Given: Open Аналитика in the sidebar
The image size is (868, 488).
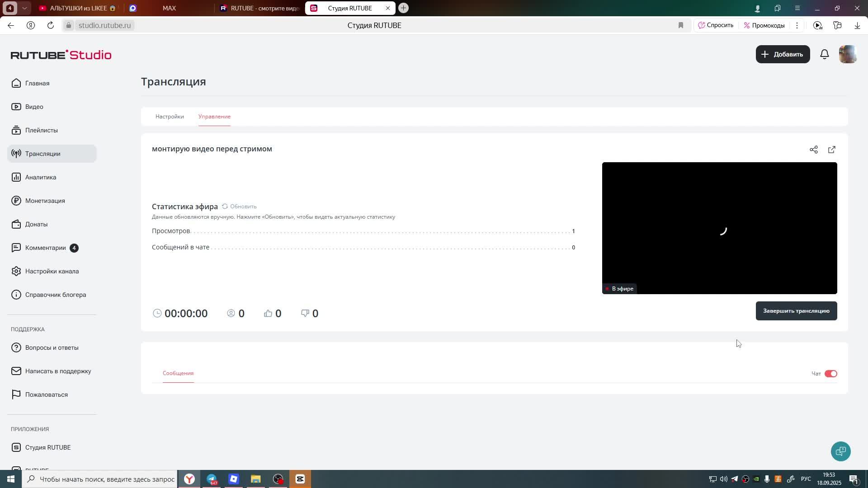Looking at the screenshot, I should tap(41, 177).
